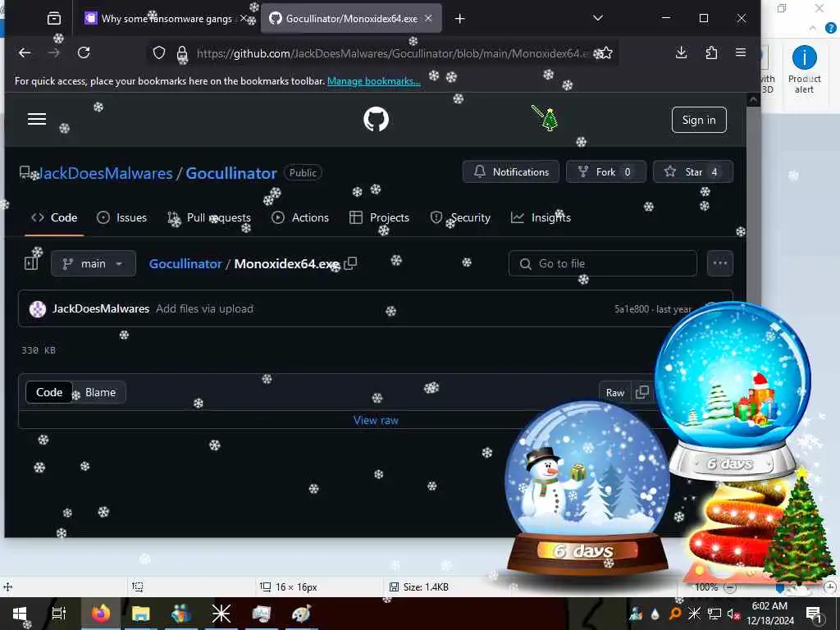Viewport: 840px width, 630px height.
Task: Click the View raw link
Action: tap(376, 420)
